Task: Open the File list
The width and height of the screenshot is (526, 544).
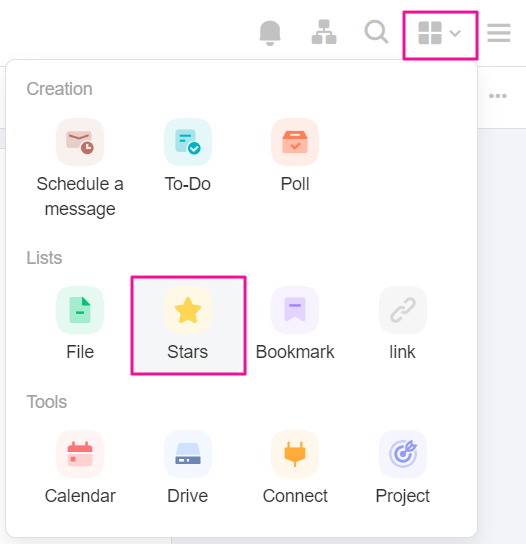Action: click(x=80, y=323)
